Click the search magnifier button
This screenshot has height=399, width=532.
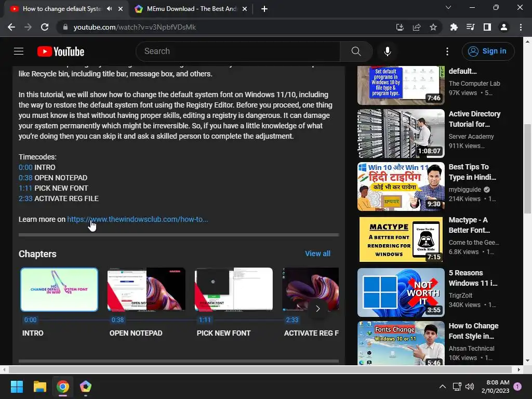coord(356,51)
